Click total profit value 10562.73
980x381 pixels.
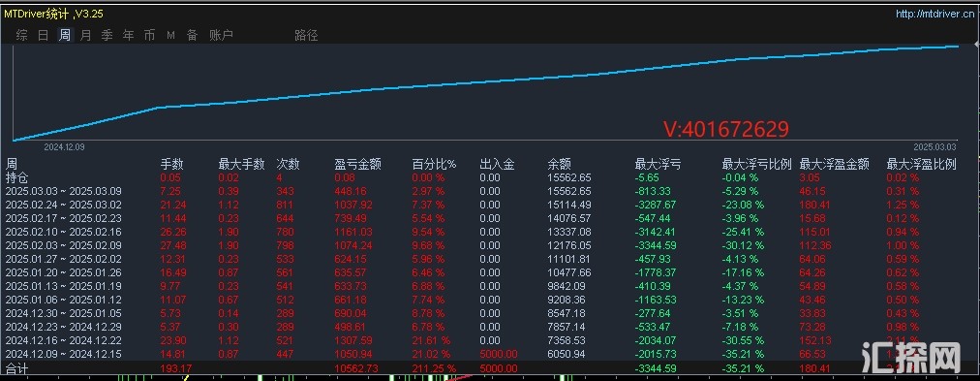click(356, 368)
